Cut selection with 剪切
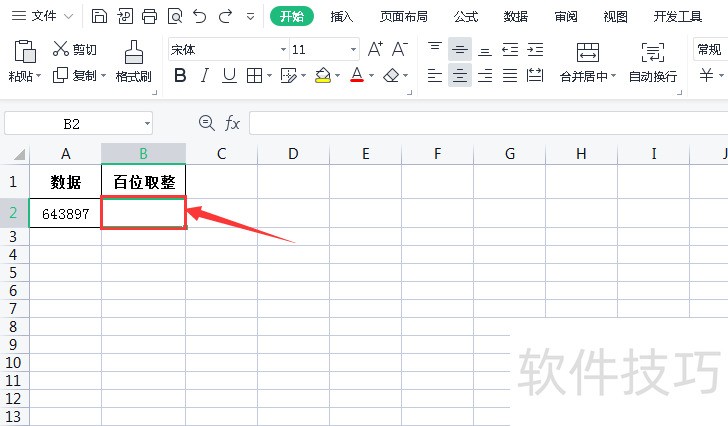The image size is (728, 426). 75,49
